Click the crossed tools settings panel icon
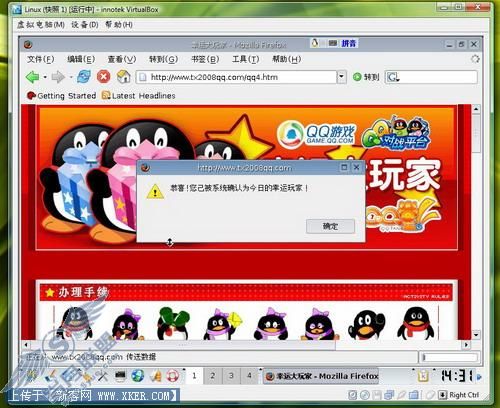 point(102,376)
